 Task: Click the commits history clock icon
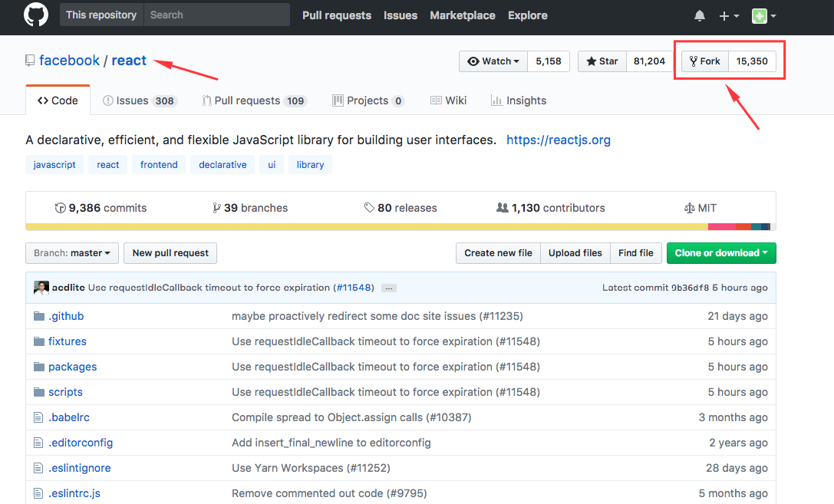pos(60,208)
